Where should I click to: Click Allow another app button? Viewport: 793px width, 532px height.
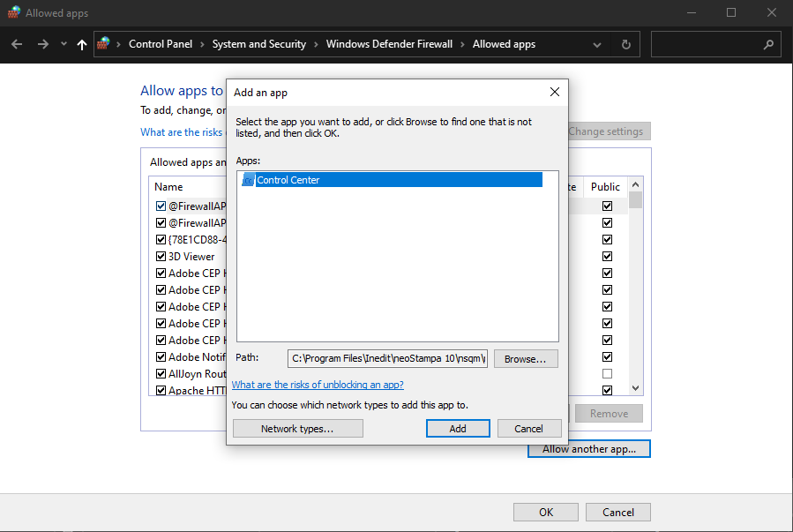[x=589, y=449]
